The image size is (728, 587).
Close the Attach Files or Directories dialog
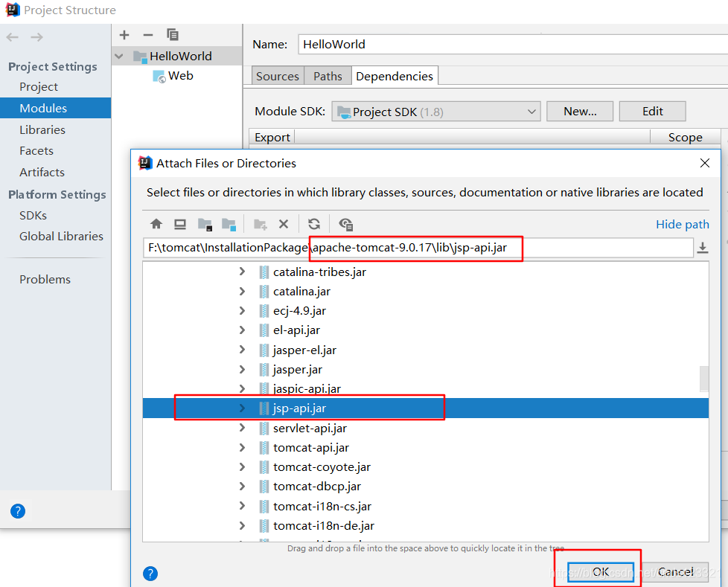(705, 163)
